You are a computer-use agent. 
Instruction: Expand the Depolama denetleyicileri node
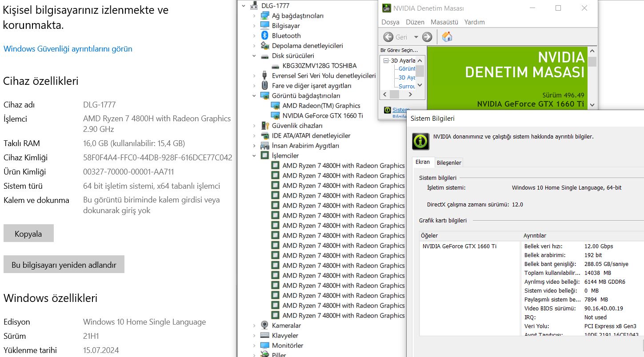254,45
